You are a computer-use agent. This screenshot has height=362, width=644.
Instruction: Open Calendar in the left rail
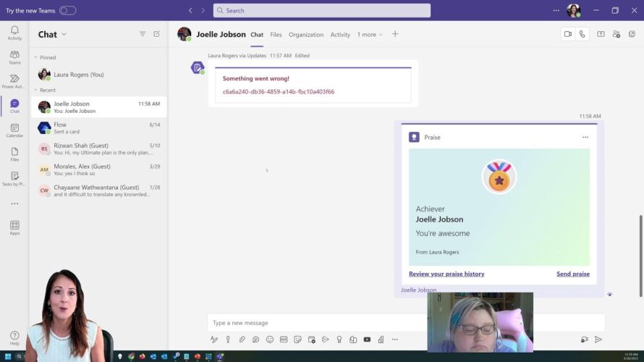point(14,130)
